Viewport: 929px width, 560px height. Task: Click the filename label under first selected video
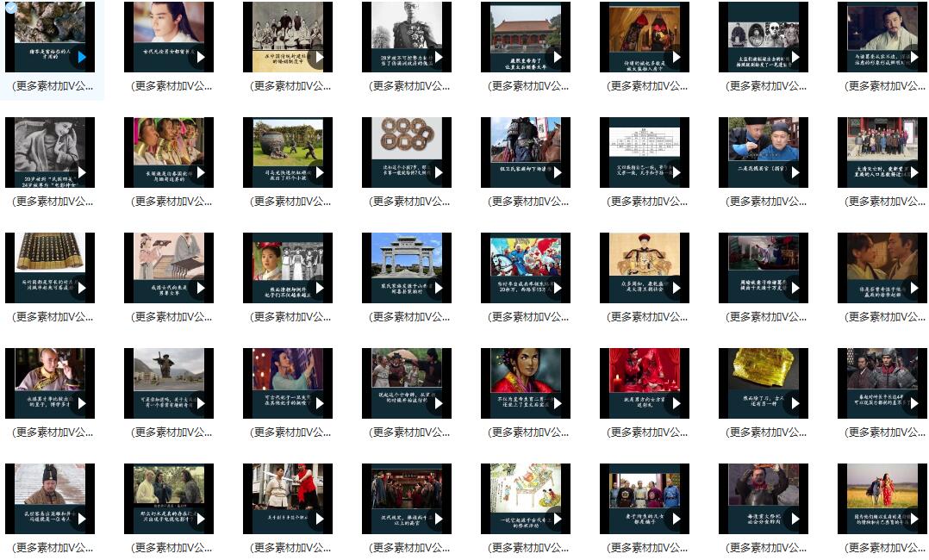click(x=50, y=86)
